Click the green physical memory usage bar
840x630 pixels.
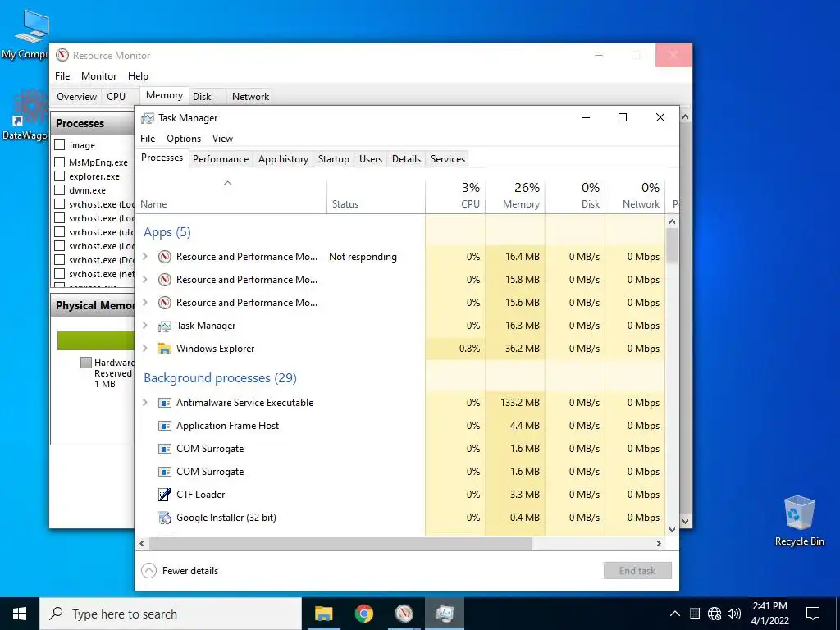(96, 340)
